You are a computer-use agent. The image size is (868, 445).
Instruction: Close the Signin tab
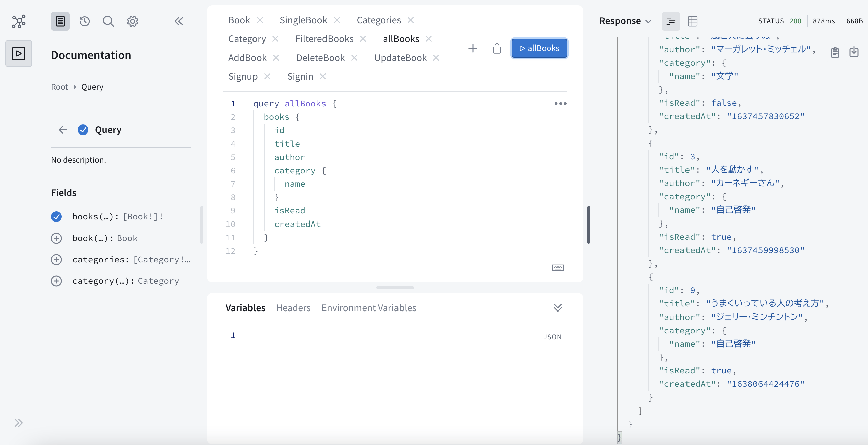[322, 76]
